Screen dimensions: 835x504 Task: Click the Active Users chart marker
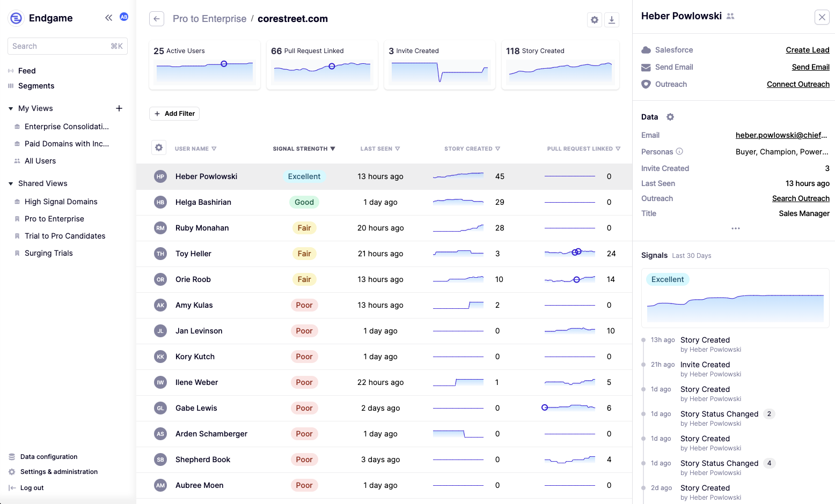[224, 64]
